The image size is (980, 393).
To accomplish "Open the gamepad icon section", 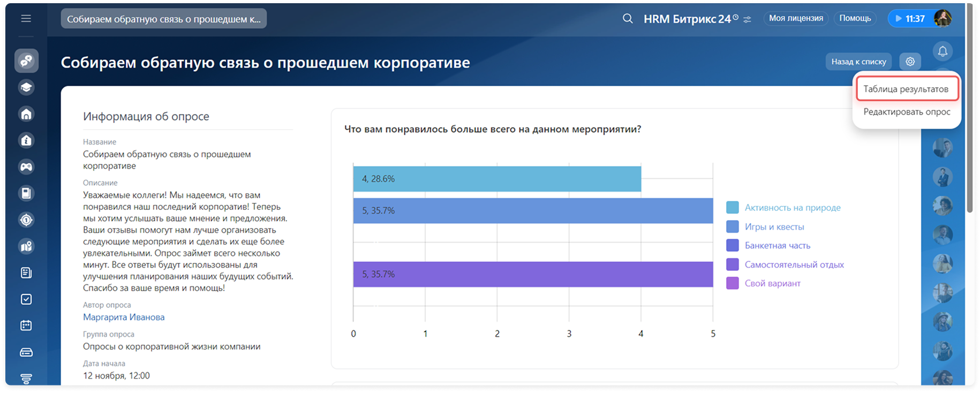I will click(x=26, y=167).
